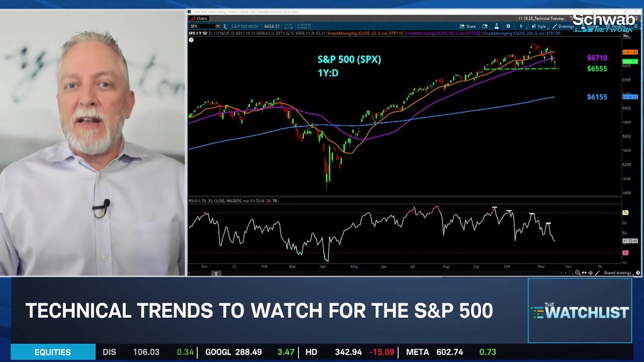Click the S & P 500 INDEX description
This screenshot has width=644, height=362.
[x=245, y=26]
